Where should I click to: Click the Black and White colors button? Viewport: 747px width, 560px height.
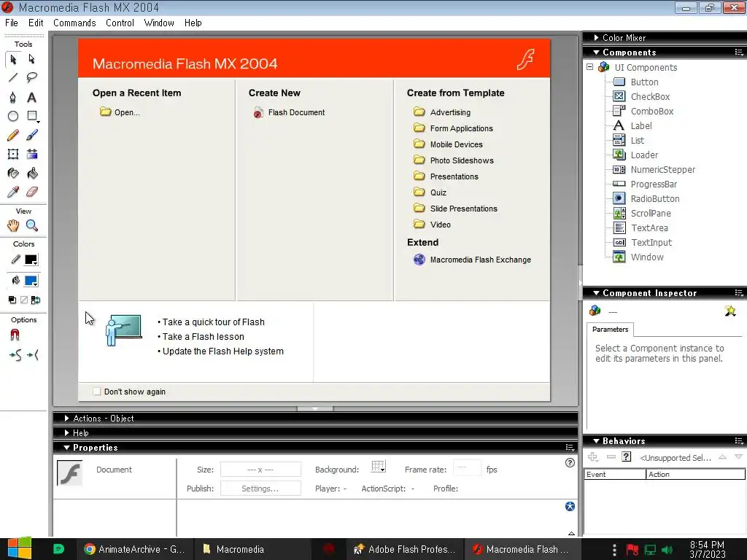point(12,300)
